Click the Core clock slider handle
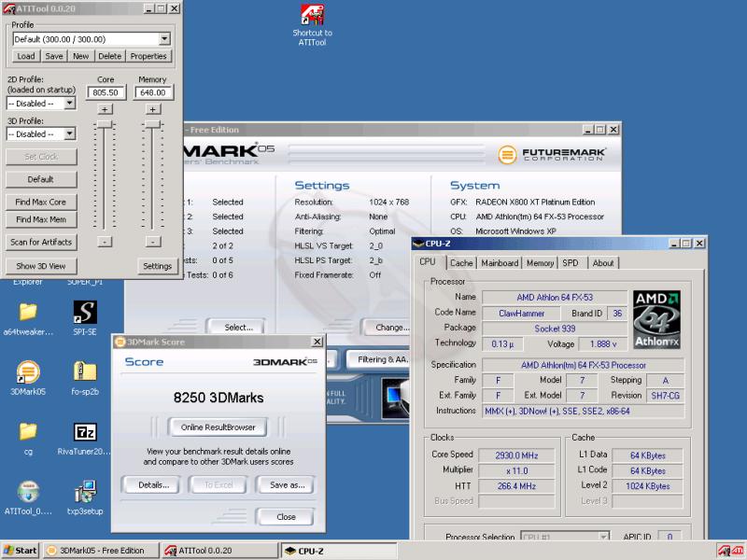This screenshot has width=747, height=560. (105, 124)
